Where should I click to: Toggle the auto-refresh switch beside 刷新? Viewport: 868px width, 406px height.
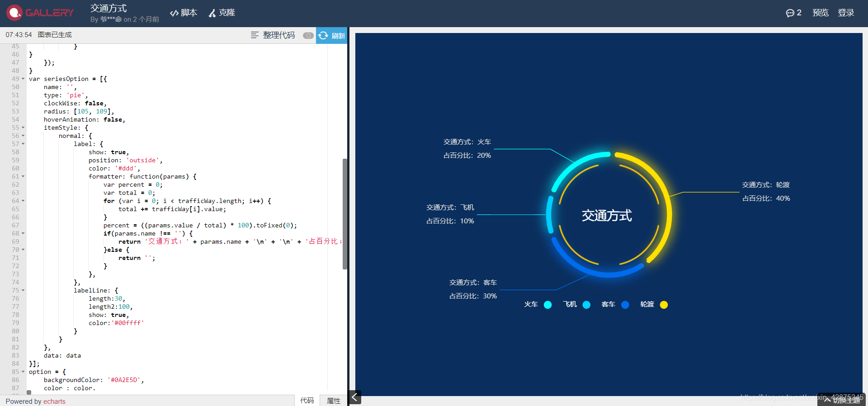coord(308,36)
